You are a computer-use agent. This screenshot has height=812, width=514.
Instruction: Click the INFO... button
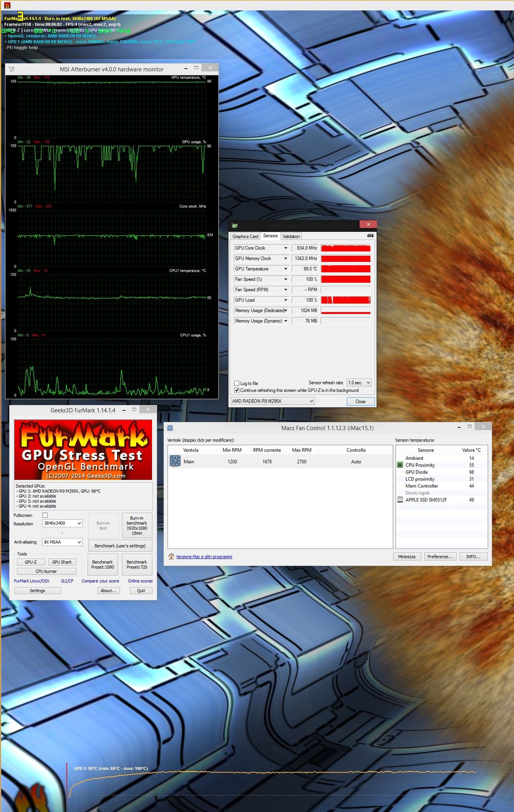473,557
